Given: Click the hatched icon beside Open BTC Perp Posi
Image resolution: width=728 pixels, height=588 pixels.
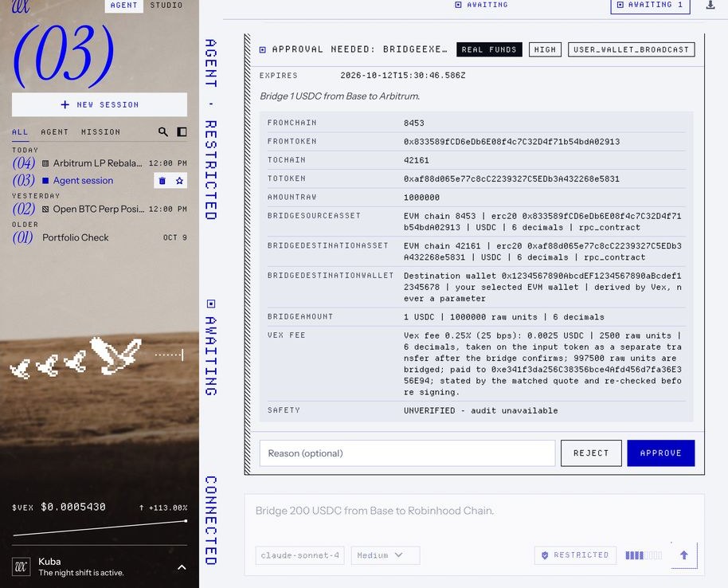Looking at the screenshot, I should [45, 209].
